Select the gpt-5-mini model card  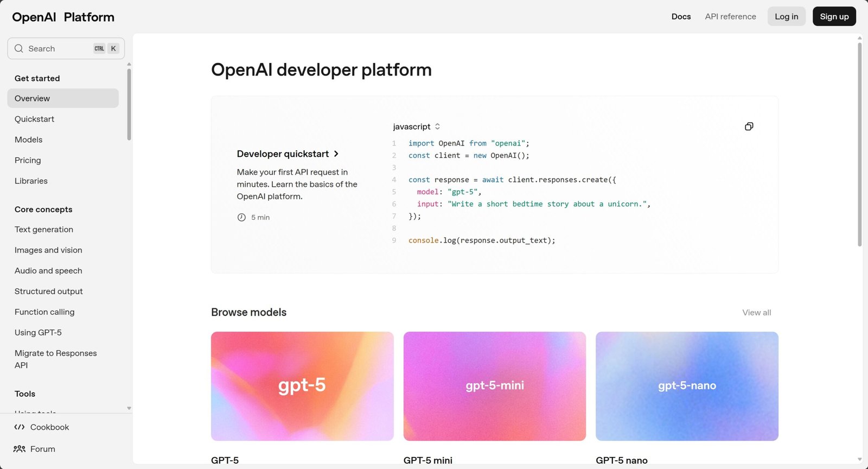coord(495,386)
